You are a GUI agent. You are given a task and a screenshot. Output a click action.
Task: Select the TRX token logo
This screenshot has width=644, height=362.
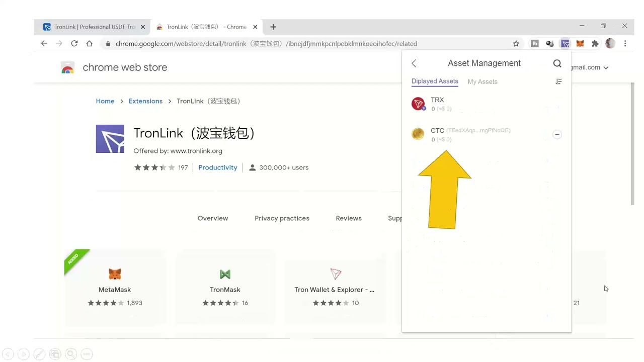[418, 104]
